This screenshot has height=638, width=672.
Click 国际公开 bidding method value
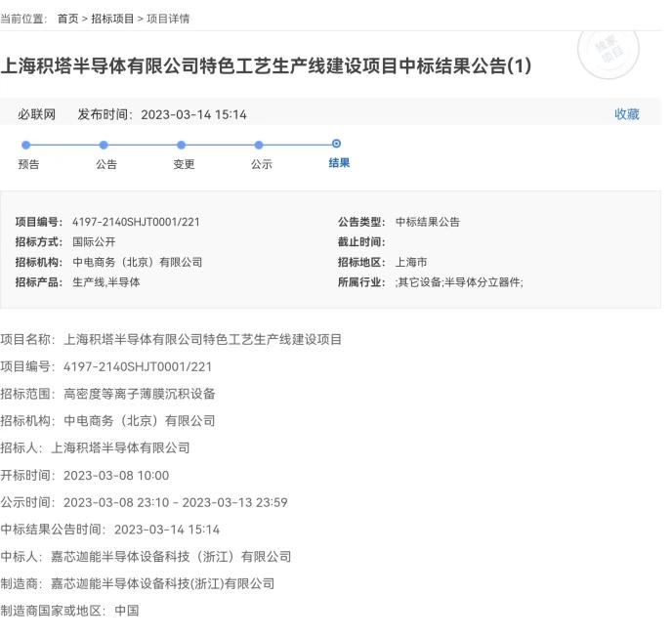(94, 242)
